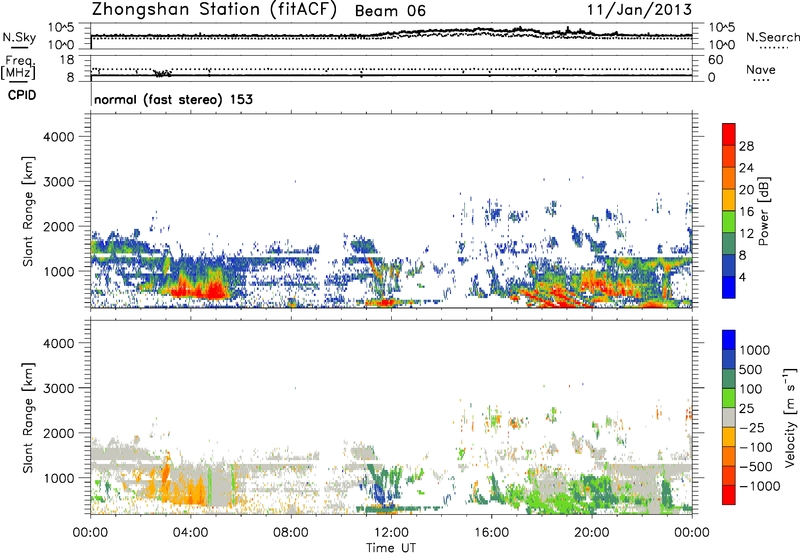Viewport: 800px width, 554px height.
Task: Click the 'normal (fast stereo) 153' text
Action: [x=173, y=99]
